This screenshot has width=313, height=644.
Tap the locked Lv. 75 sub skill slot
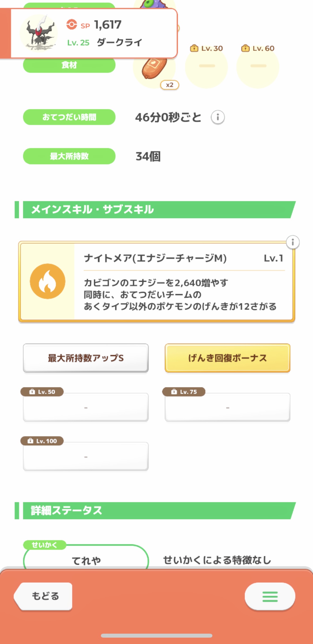click(228, 407)
